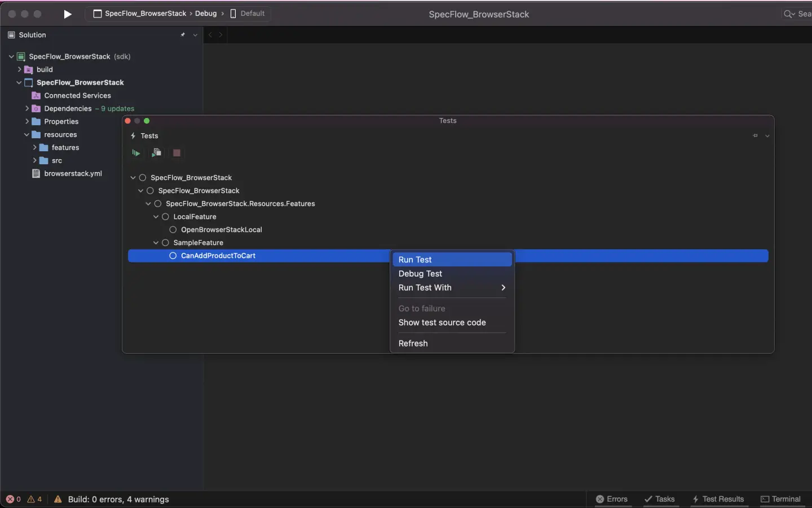
Task: Collapse the LocalFeature test group
Action: [x=156, y=217]
